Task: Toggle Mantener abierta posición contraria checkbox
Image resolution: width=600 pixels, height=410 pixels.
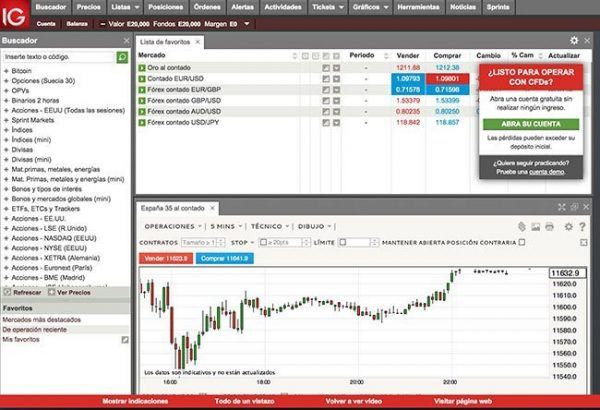Action: [x=522, y=242]
